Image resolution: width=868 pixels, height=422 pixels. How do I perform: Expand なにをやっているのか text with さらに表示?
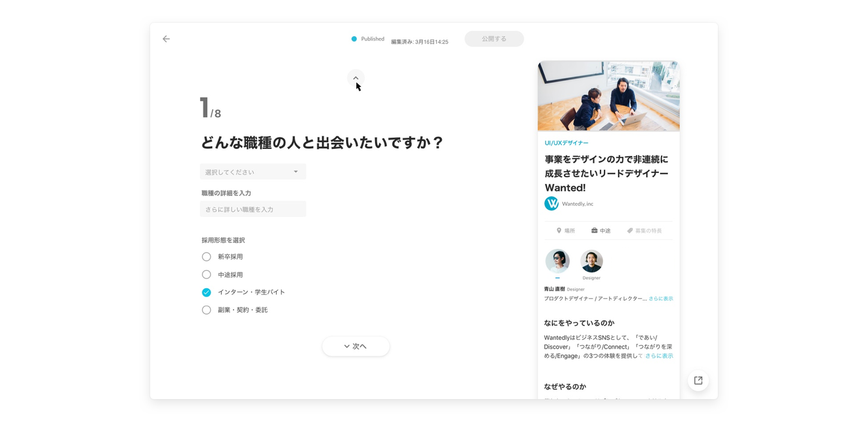point(659,356)
